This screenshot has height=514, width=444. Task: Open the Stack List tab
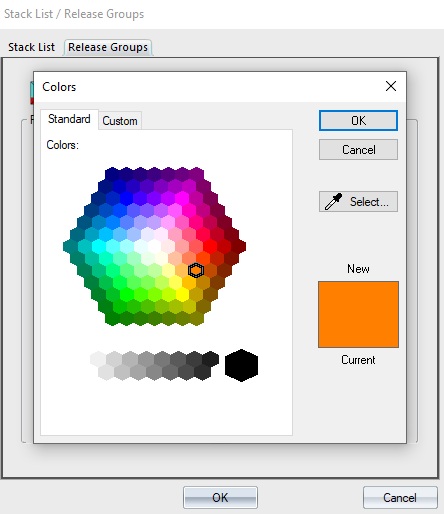click(31, 47)
